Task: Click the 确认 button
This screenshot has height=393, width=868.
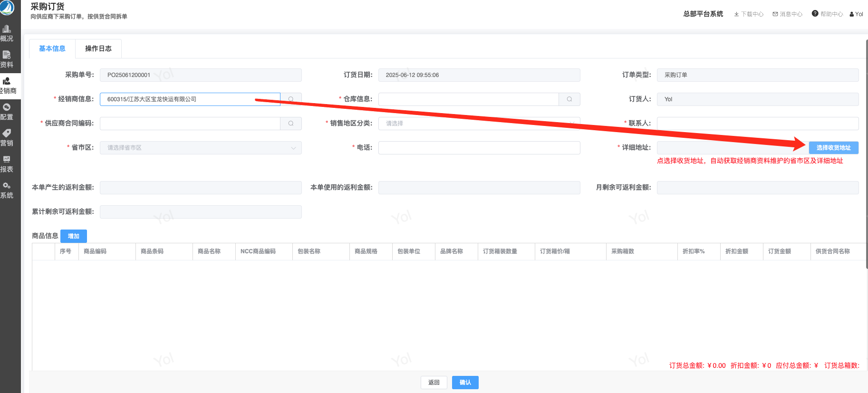Action: pos(465,383)
